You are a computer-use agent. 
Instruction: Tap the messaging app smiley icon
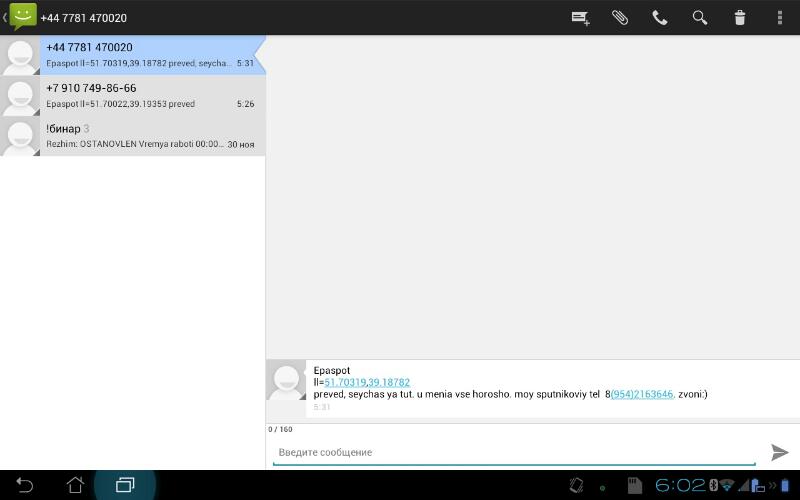[x=22, y=17]
